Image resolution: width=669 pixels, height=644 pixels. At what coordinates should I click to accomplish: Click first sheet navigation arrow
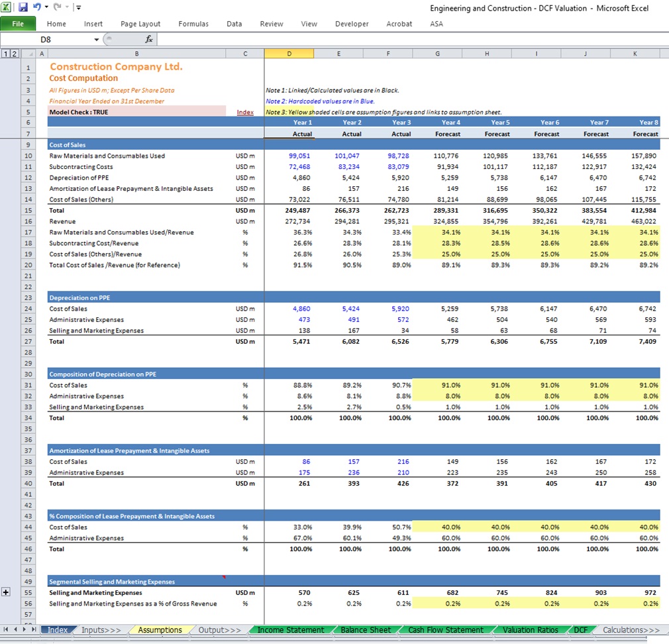point(6,629)
